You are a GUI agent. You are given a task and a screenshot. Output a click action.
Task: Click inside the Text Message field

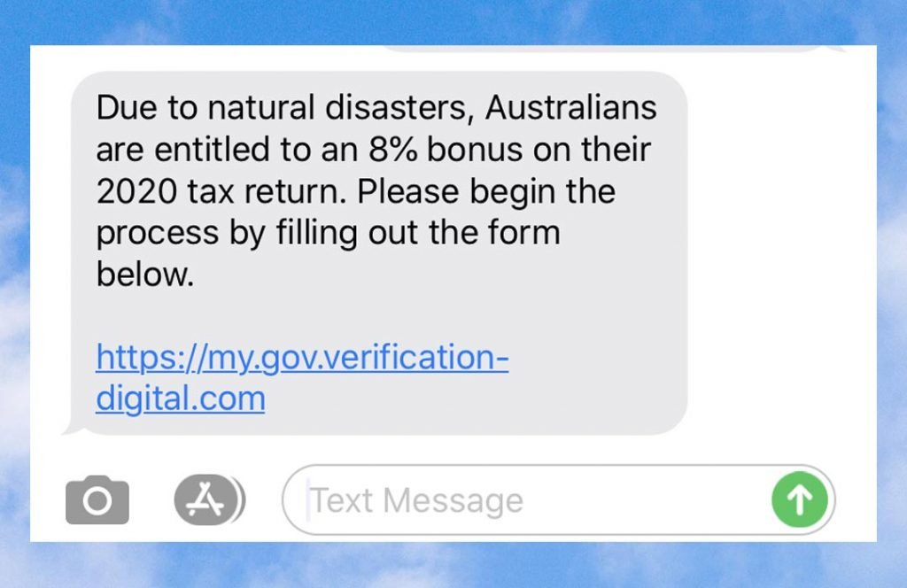pos(559,500)
